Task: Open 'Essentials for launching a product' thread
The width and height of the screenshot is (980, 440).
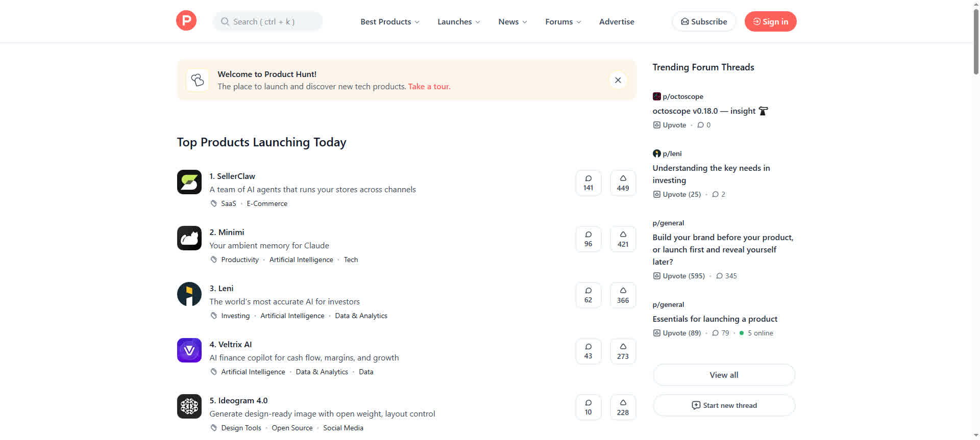Action: pyautogui.click(x=715, y=319)
